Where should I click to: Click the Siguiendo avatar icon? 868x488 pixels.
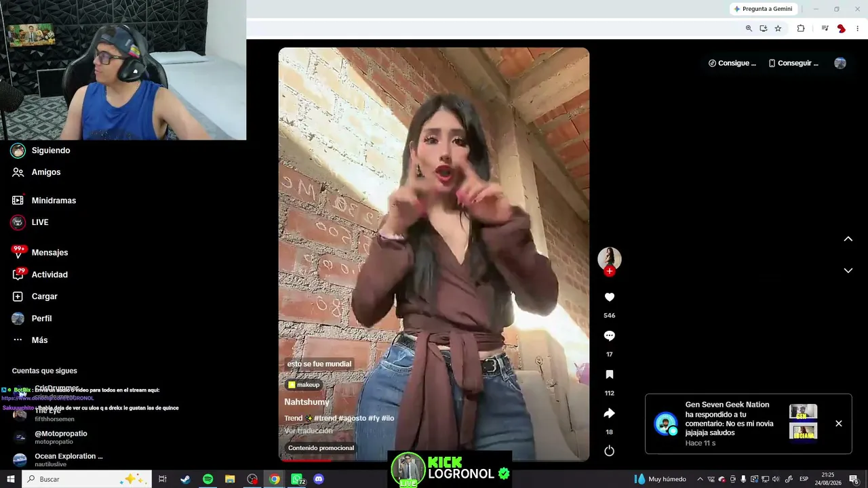[18, 150]
